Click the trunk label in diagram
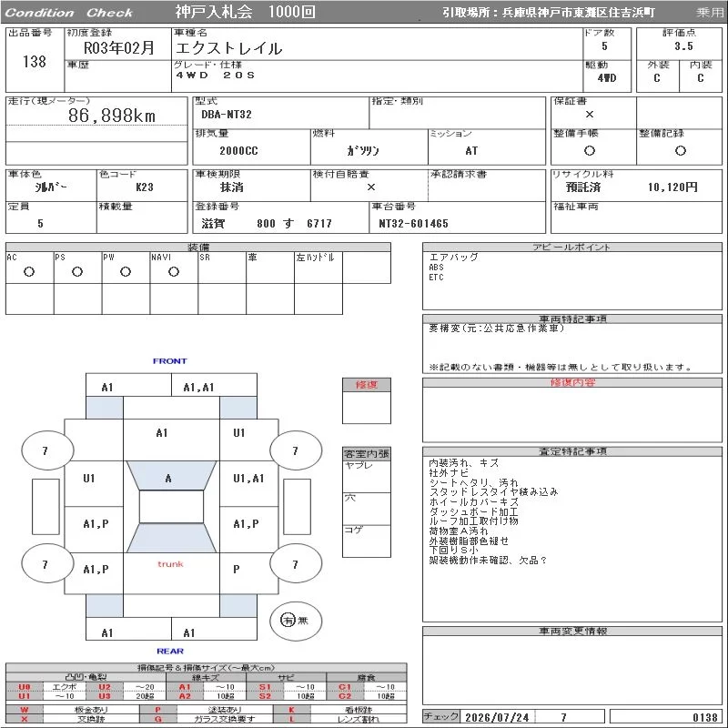This screenshot has height=728, width=728. (170, 564)
